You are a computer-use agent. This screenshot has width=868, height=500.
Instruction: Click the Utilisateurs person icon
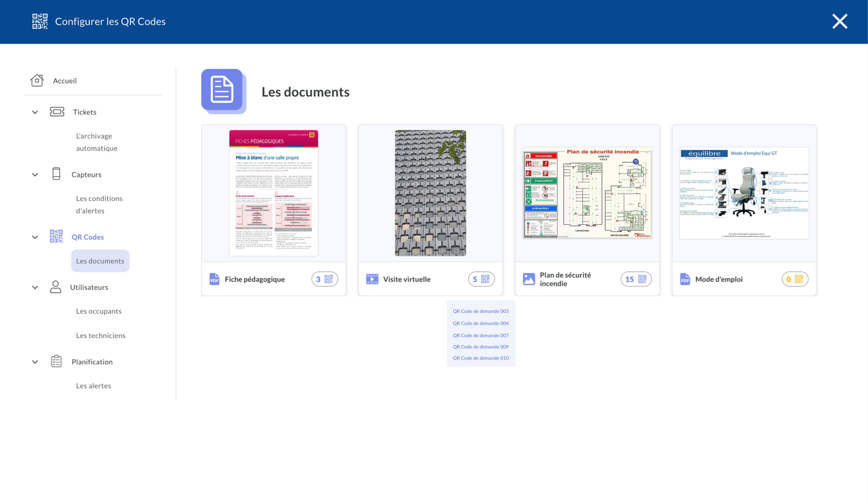[55, 287]
